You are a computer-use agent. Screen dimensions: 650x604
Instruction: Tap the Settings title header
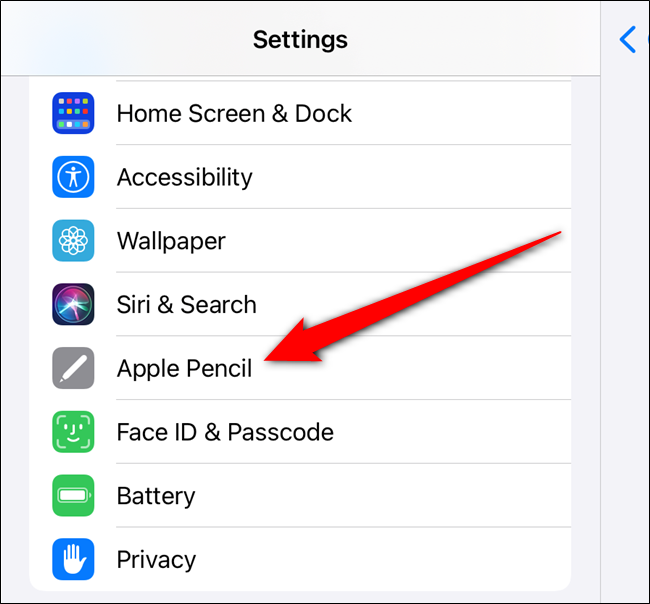pos(300,40)
